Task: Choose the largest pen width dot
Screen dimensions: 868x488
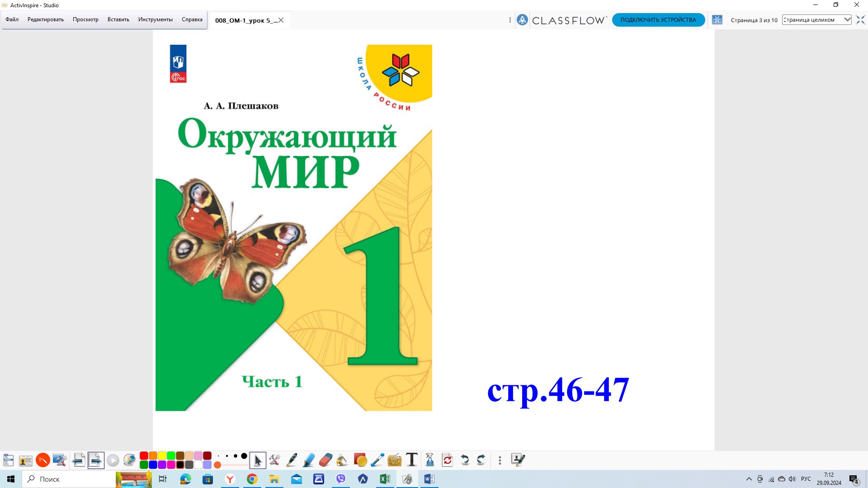Action: click(244, 456)
